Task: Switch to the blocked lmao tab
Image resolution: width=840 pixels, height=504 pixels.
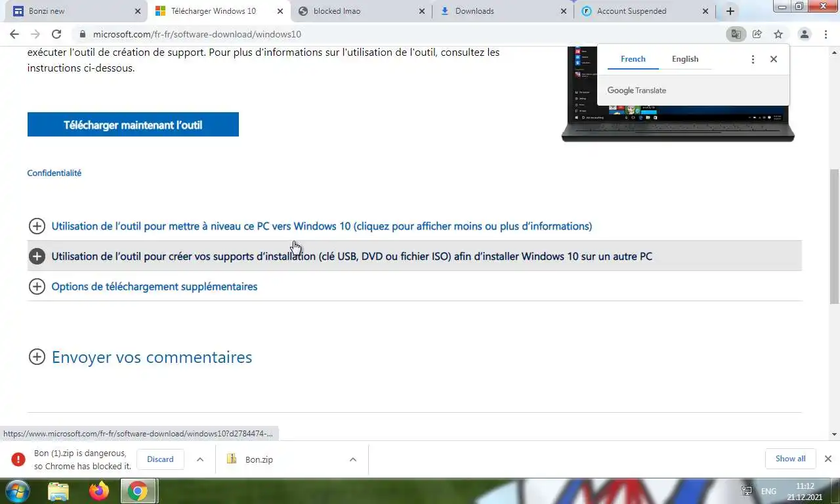Action: [360, 11]
